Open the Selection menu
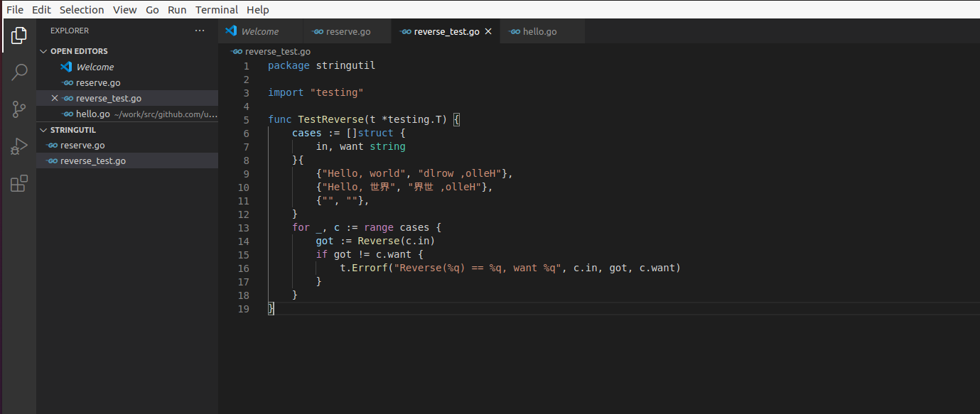Image resolution: width=980 pixels, height=414 pixels. (x=82, y=10)
